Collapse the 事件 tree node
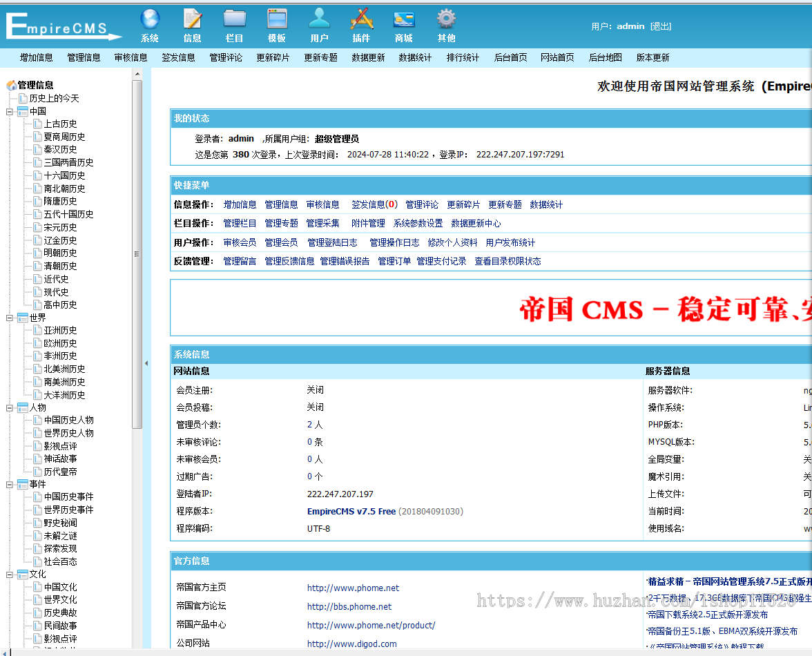This screenshot has width=812, height=656. tap(10, 485)
